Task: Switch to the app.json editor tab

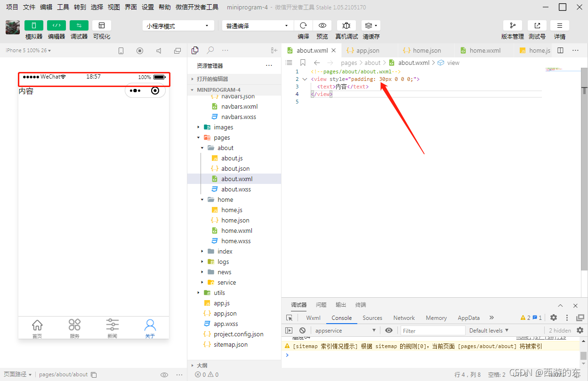Action: point(369,50)
